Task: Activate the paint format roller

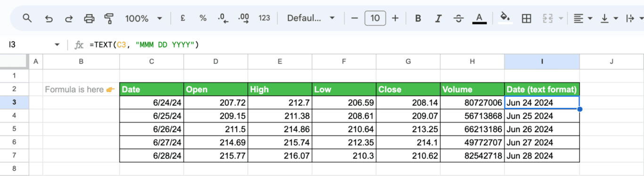Action: tap(109, 18)
